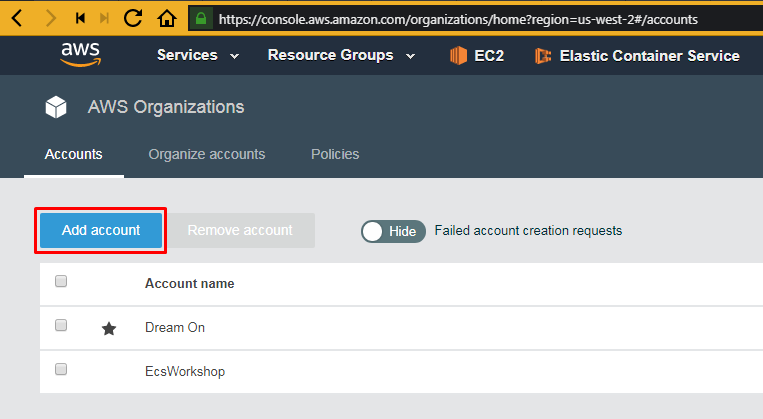The width and height of the screenshot is (763, 419).
Task: Switch to the Organize accounts tab
Action: pos(207,154)
